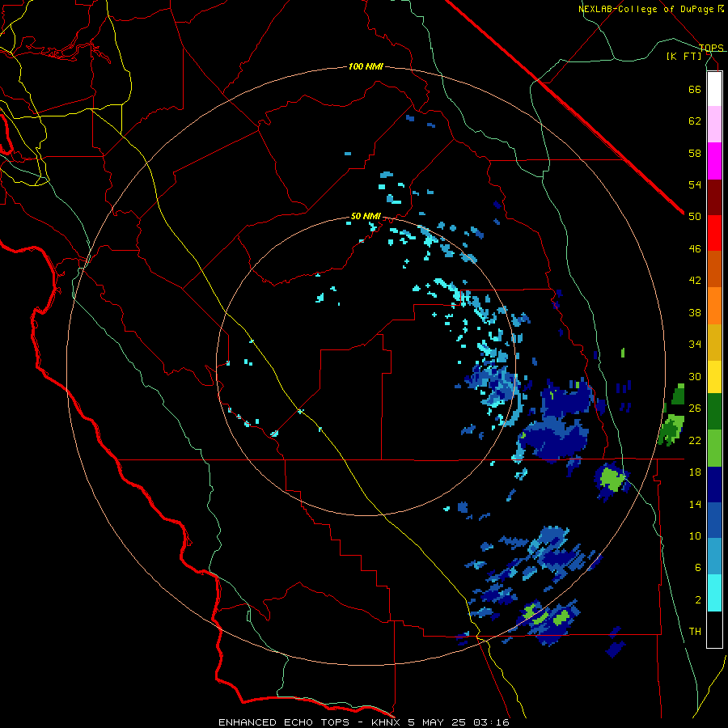This screenshot has width=728, height=728.
Task: Click the dark red 50-54 color swatch
Action: click(714, 198)
